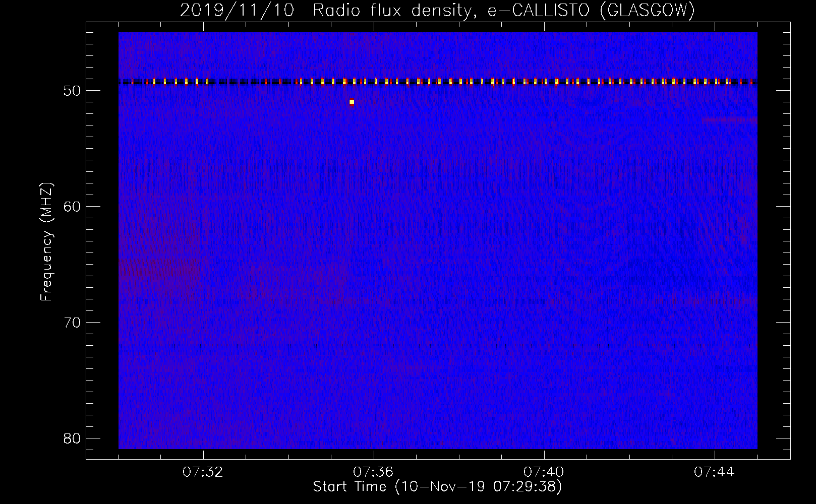816x504 pixels.
Task: Click the 'Frequency (MHZ)' axis label
Action: tap(46, 242)
